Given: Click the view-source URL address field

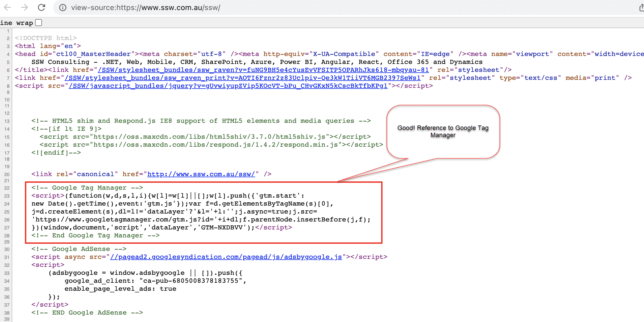Looking at the screenshot, I should click(x=145, y=7).
